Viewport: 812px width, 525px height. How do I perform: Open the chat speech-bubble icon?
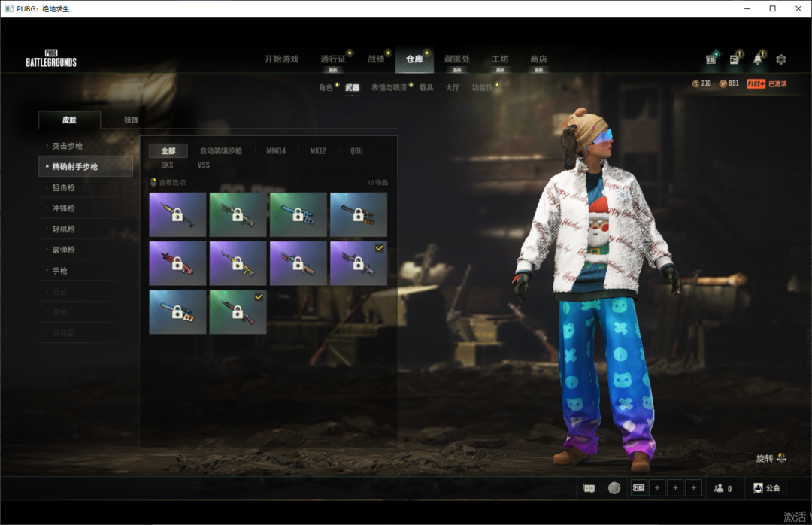(x=589, y=488)
